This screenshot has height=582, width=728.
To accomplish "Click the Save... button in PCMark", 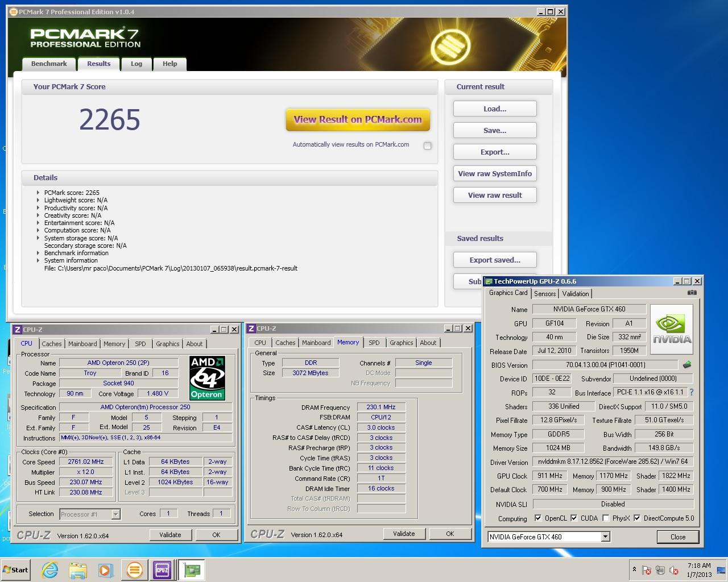I will click(x=495, y=130).
